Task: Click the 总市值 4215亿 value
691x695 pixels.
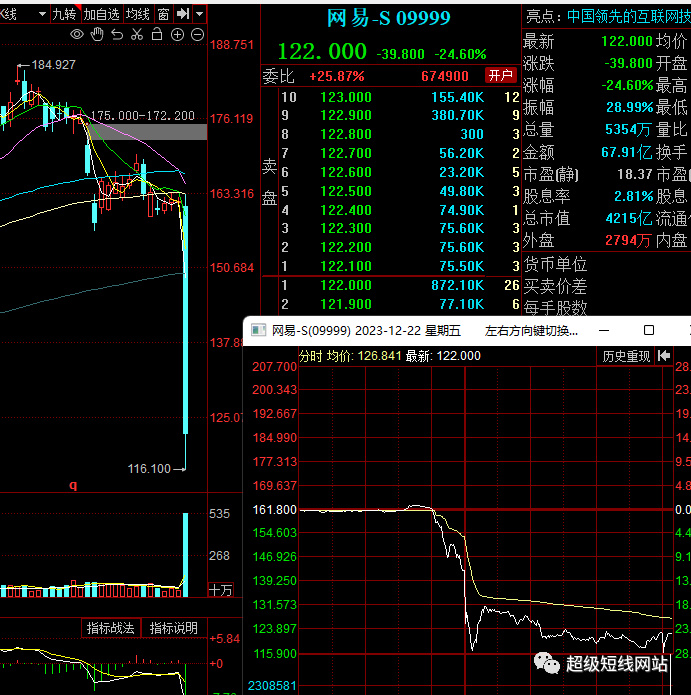Action: (x=629, y=219)
